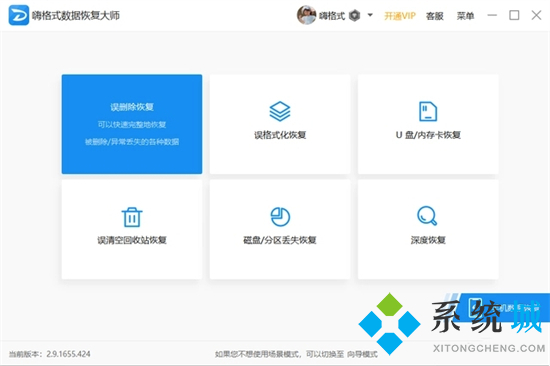Click the app logo icon in title bar
The image size is (550, 366).
[x=19, y=15]
